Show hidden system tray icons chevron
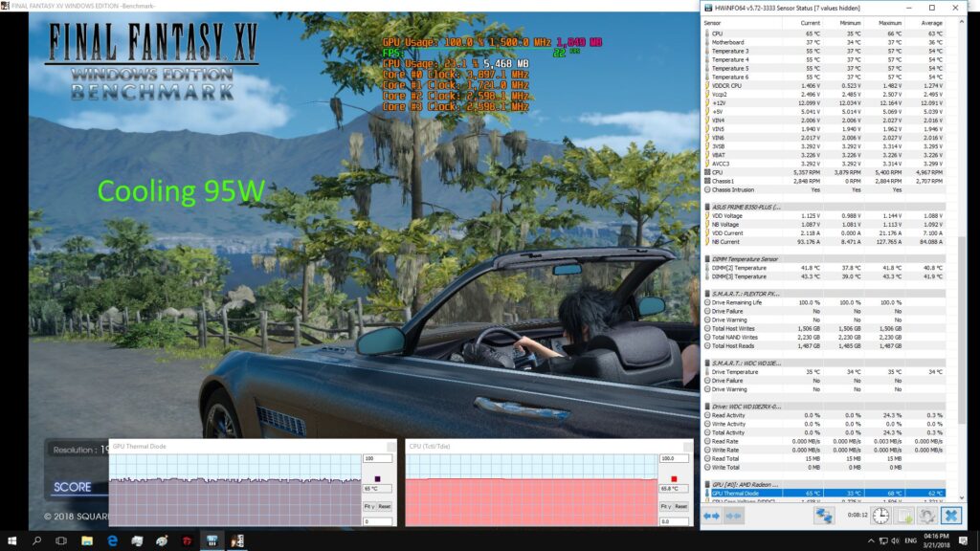 coord(871,541)
